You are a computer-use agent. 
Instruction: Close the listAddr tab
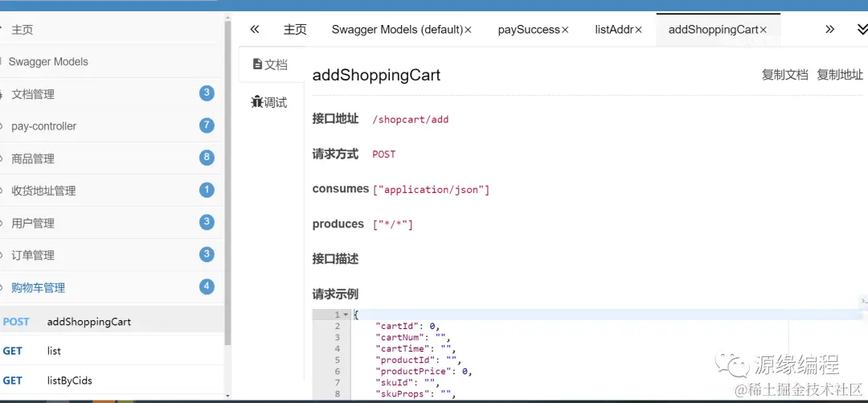(x=638, y=30)
